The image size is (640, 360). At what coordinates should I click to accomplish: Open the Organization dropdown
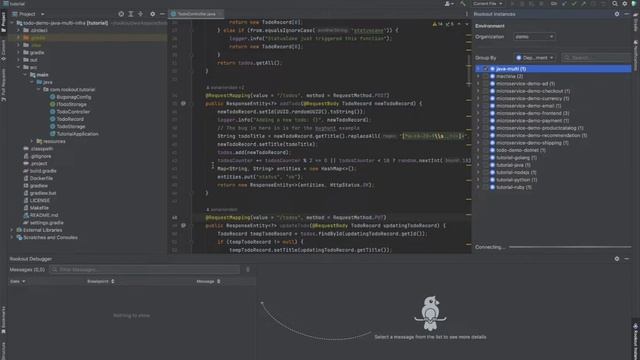click(534, 37)
